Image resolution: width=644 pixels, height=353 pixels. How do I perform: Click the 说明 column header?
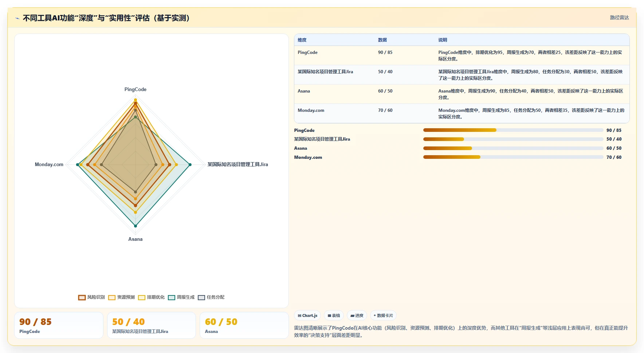tap(443, 40)
